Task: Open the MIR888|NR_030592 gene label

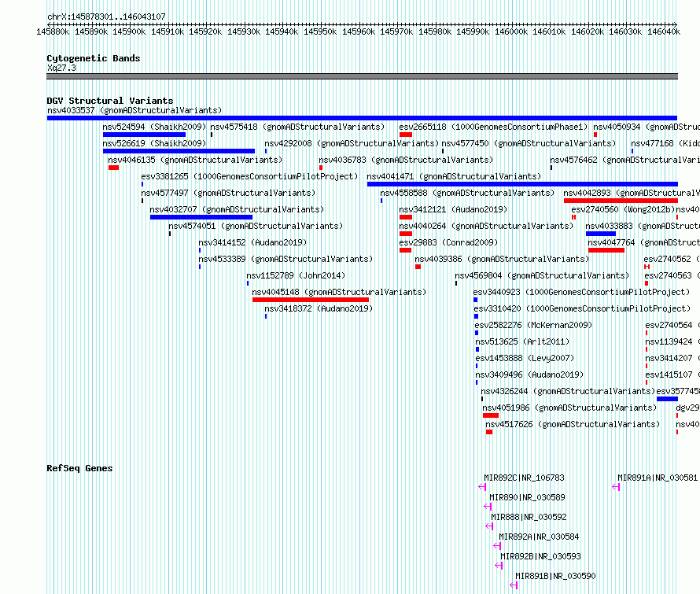Action: coord(529,517)
